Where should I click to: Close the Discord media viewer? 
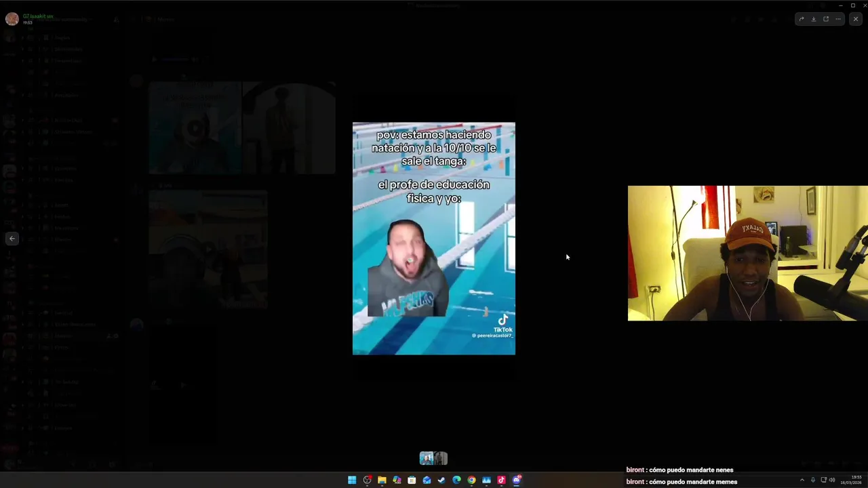[x=856, y=19]
